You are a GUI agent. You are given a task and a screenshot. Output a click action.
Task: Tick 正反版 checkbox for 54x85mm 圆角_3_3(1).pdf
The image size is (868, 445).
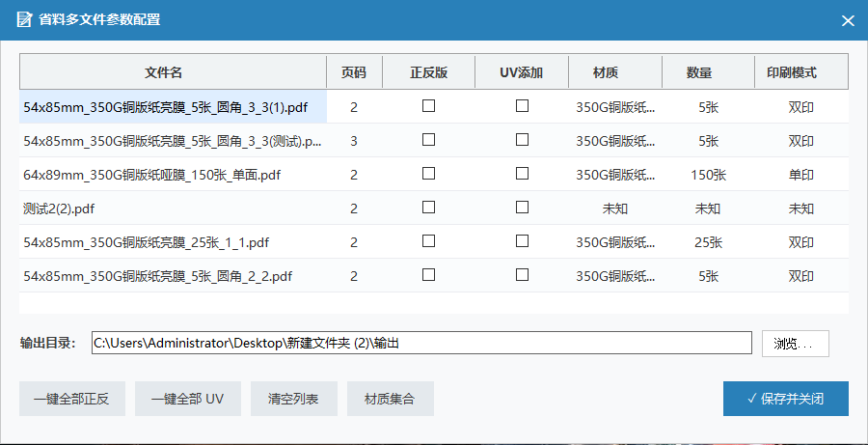pyautogui.click(x=428, y=106)
